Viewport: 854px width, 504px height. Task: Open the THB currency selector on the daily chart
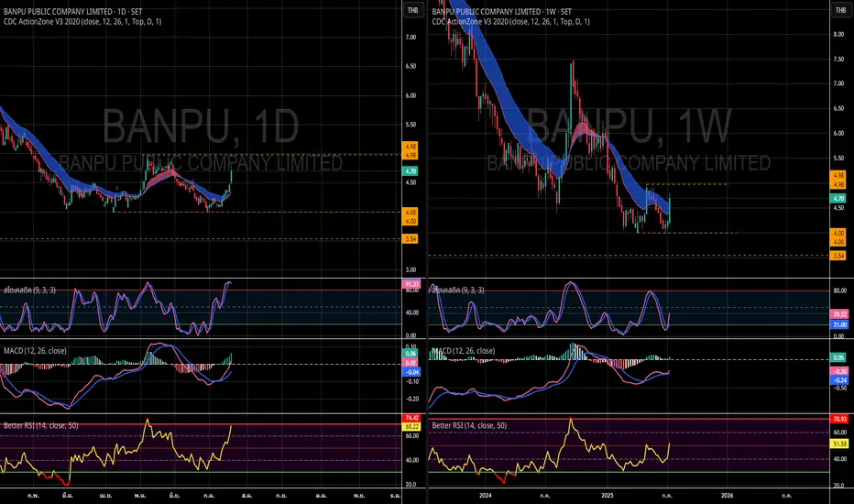(411, 10)
